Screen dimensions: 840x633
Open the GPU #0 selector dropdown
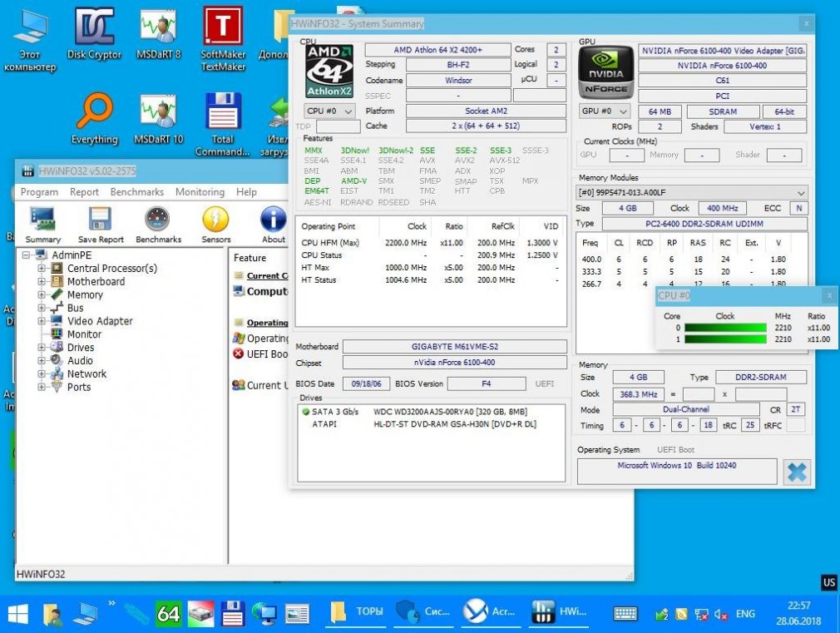click(605, 111)
